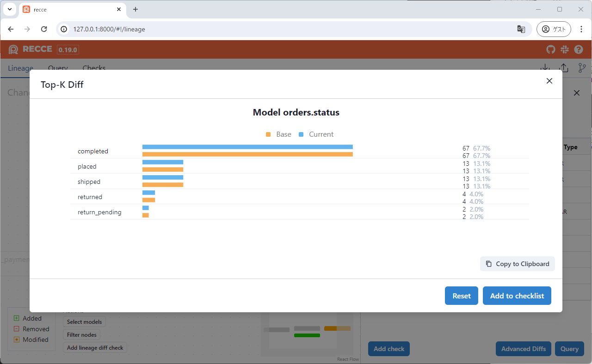Click the Query button in side panel
Viewport: 592px width, 364px height.
pyautogui.click(x=569, y=349)
